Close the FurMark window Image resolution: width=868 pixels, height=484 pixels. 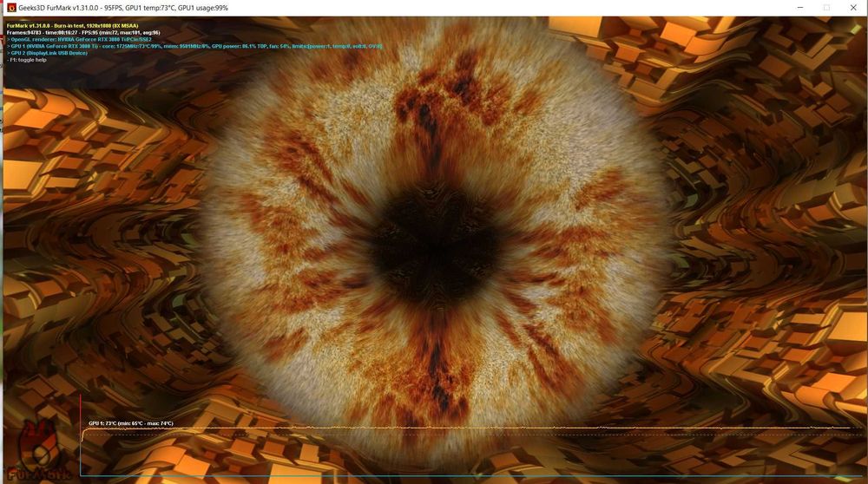point(853,8)
